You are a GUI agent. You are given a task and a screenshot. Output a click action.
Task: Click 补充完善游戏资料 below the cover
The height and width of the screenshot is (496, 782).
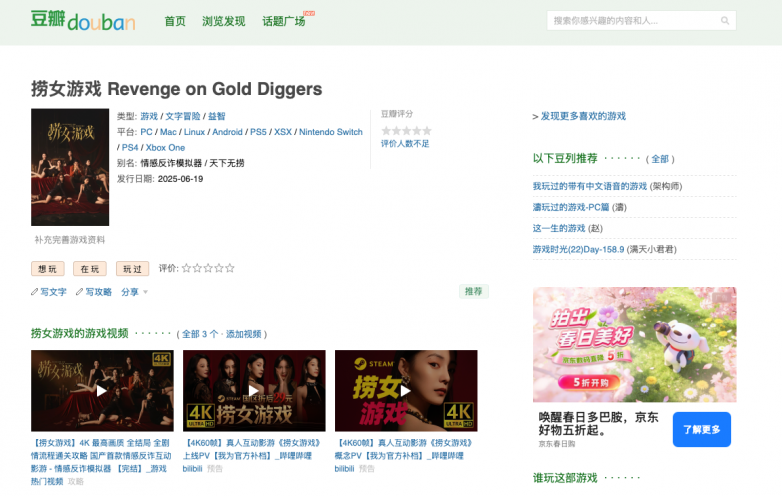pos(70,240)
